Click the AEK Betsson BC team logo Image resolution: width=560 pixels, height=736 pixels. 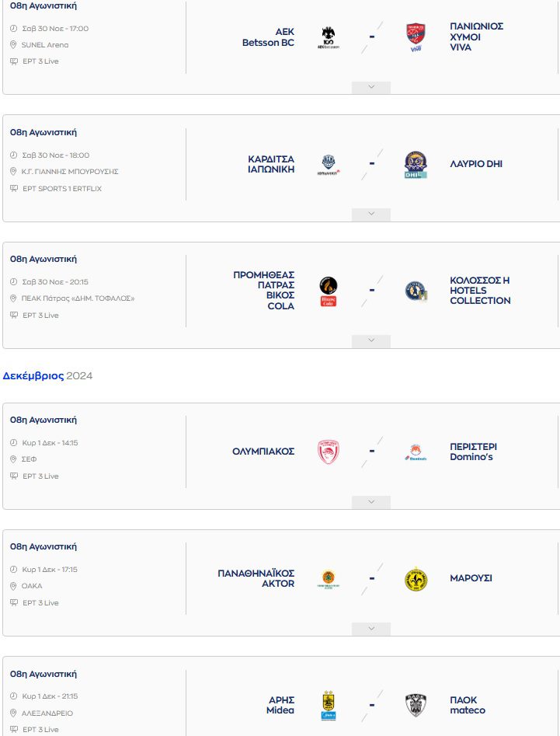[x=329, y=37]
